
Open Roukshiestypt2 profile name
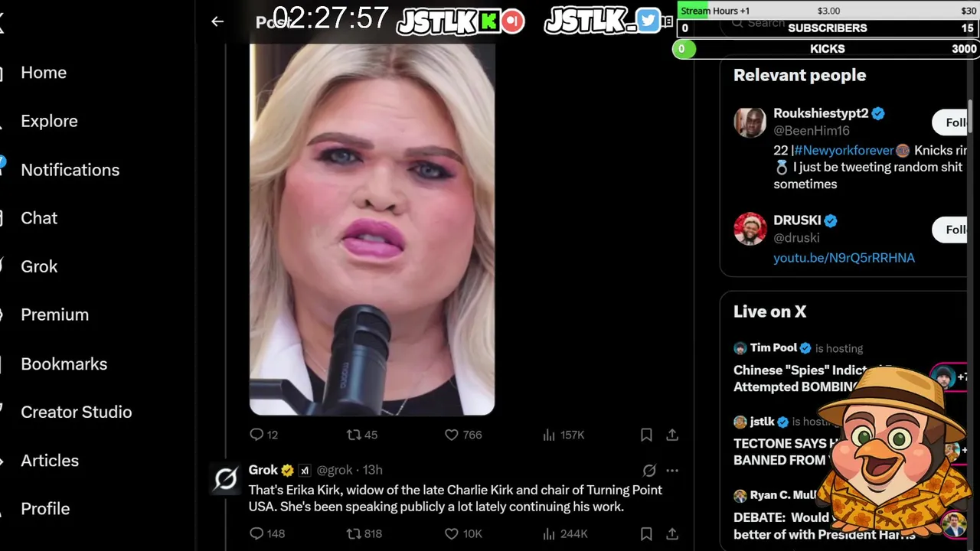pos(821,113)
